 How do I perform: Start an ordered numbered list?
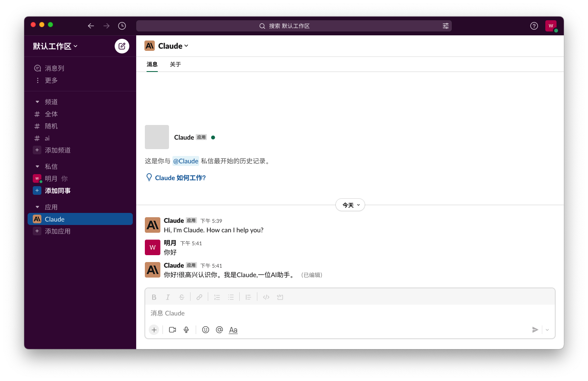click(217, 297)
